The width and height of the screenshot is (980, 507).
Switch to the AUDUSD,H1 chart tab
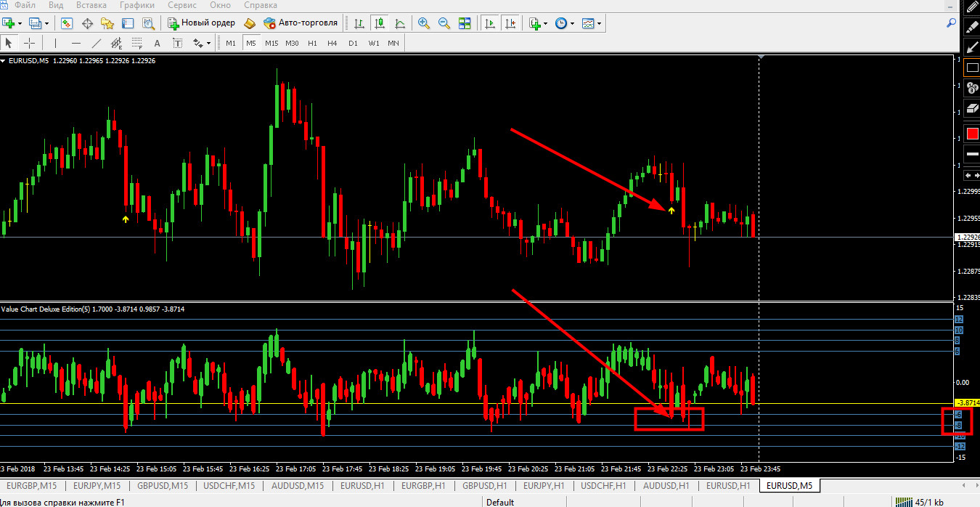pyautogui.click(x=666, y=485)
